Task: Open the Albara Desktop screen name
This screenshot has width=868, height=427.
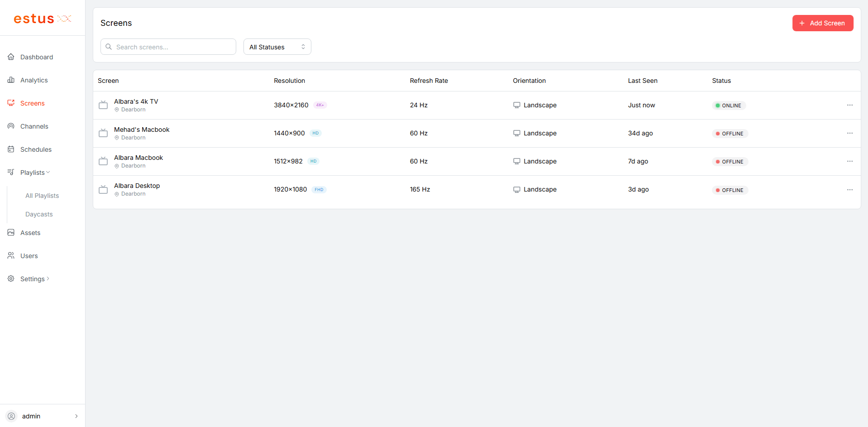Action: [137, 186]
